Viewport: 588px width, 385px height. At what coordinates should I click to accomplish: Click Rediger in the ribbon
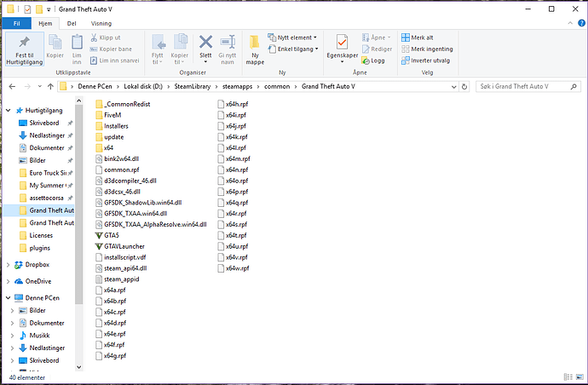(x=377, y=49)
